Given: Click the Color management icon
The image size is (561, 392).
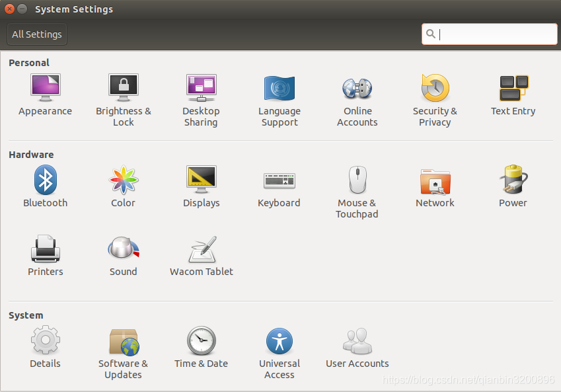Looking at the screenshot, I should [123, 186].
